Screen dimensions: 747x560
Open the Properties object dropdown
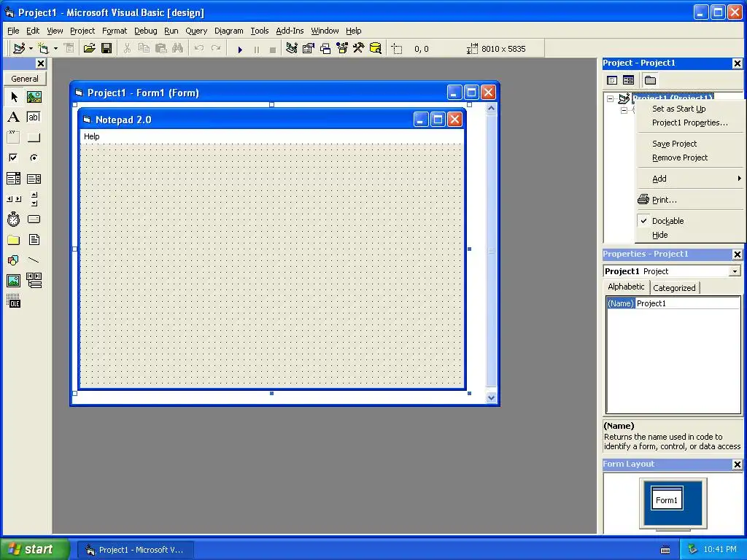[x=735, y=271]
